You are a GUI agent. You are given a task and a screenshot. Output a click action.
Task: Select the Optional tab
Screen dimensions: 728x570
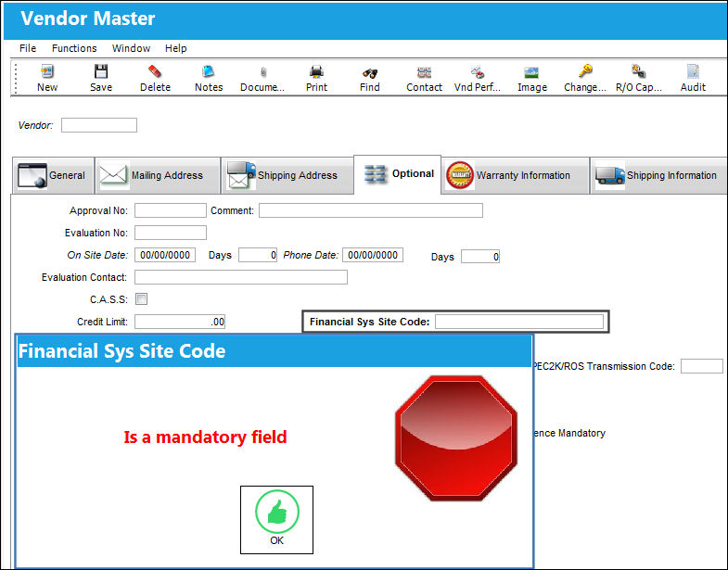coord(398,174)
